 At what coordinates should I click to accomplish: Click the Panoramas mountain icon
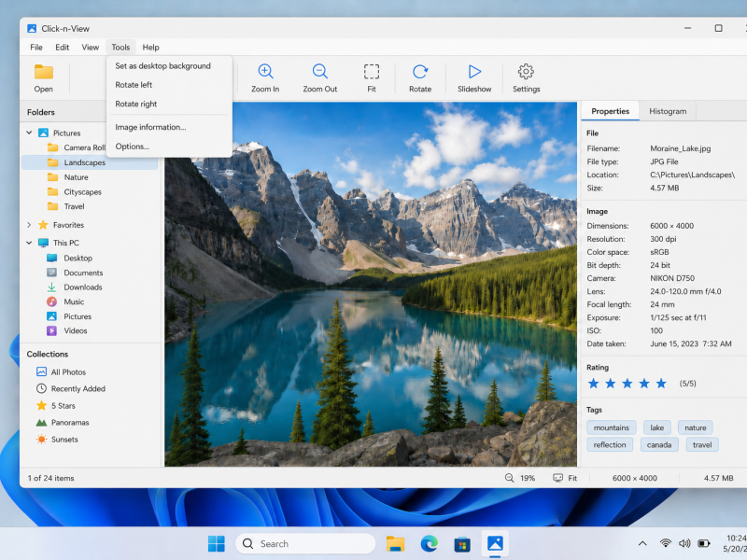(x=41, y=423)
